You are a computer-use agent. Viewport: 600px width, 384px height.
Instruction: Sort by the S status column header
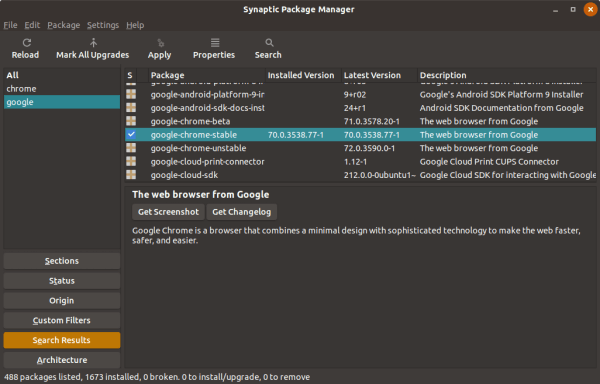130,75
